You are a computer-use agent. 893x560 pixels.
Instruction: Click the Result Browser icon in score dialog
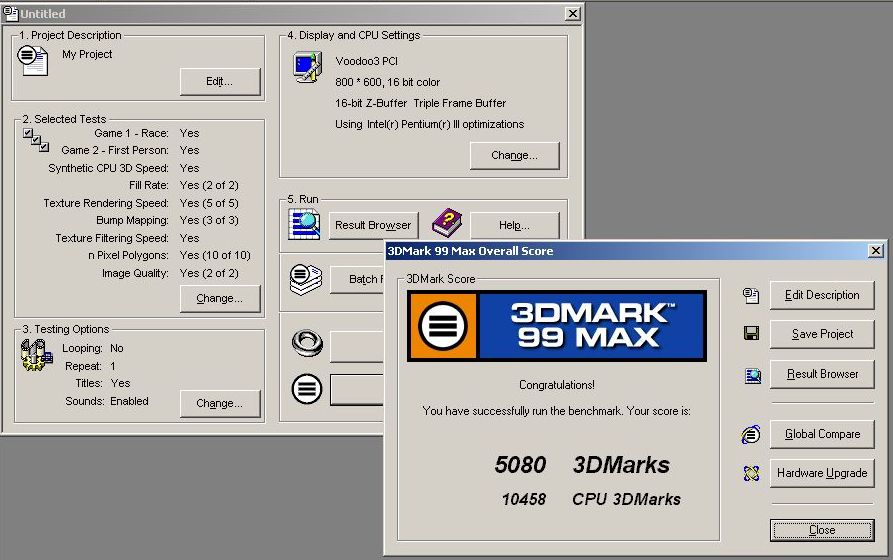pos(752,375)
